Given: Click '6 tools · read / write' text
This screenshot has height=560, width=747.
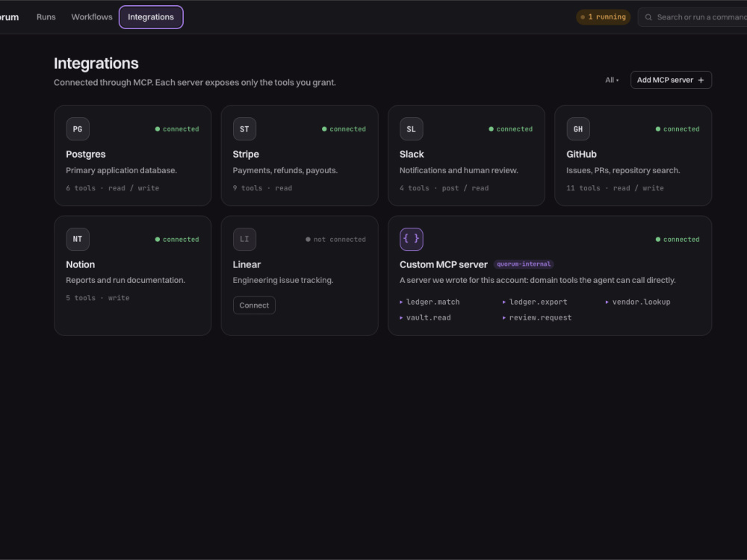Looking at the screenshot, I should pos(113,188).
